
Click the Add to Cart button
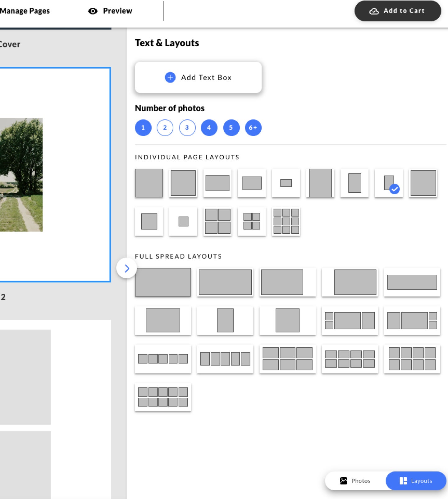(398, 11)
